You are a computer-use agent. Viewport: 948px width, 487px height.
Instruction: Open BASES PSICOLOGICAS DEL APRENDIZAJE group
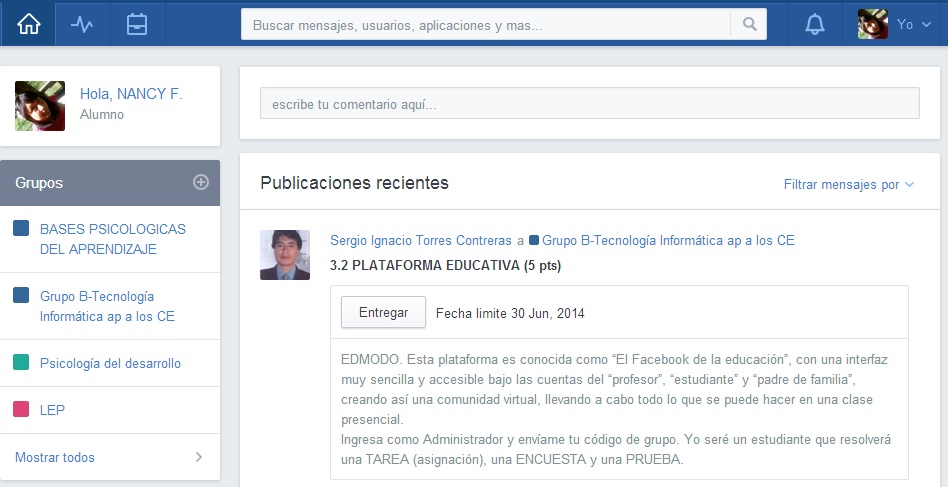pyautogui.click(x=112, y=239)
